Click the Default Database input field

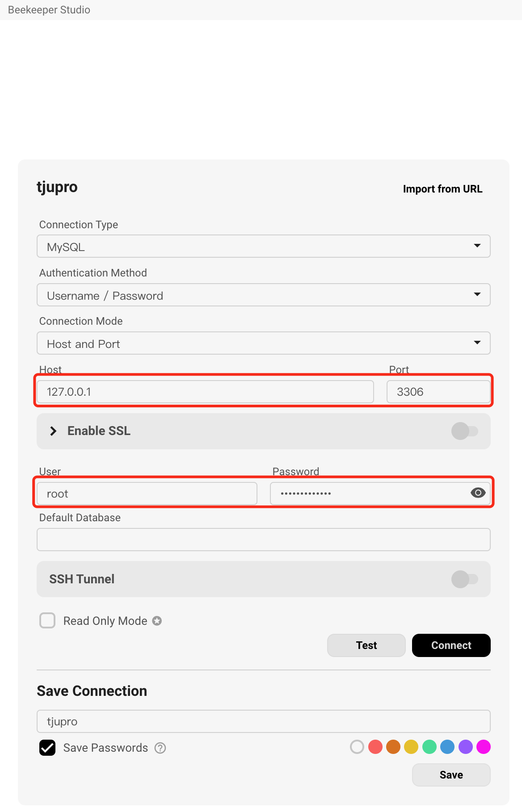click(x=264, y=540)
